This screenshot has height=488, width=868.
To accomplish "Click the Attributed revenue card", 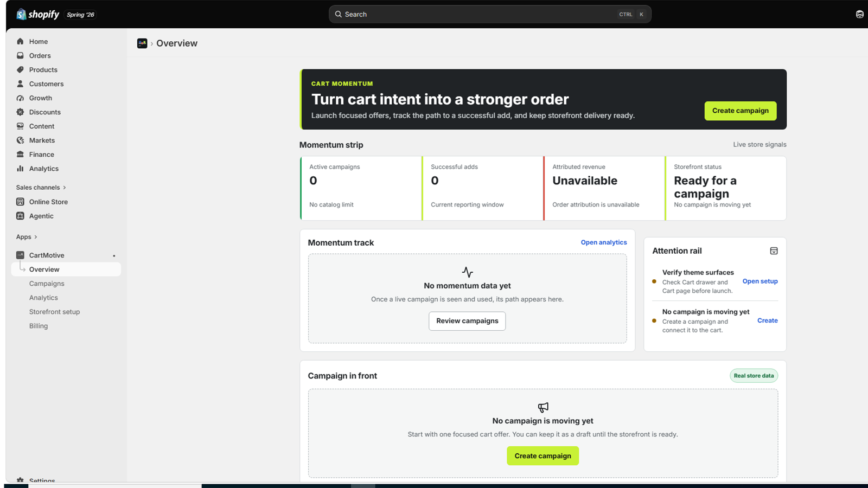I will point(604,188).
